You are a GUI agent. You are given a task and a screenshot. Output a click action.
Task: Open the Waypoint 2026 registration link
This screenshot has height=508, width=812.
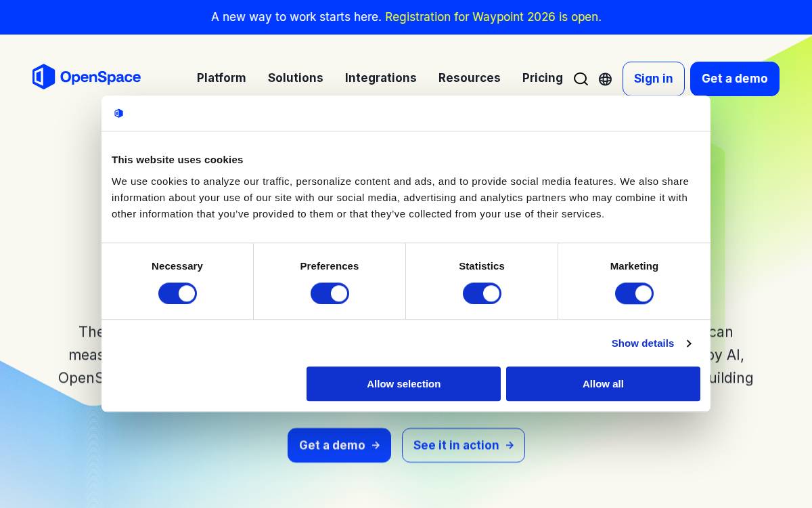(x=493, y=17)
